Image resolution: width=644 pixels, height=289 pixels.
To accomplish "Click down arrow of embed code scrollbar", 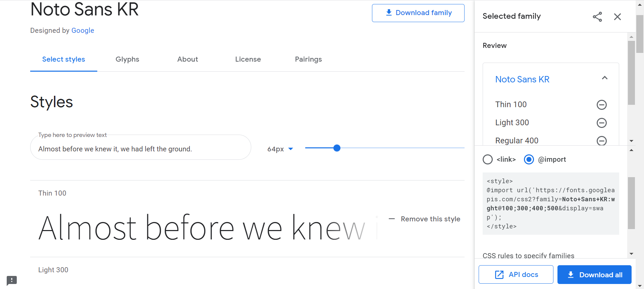I will [631, 254].
